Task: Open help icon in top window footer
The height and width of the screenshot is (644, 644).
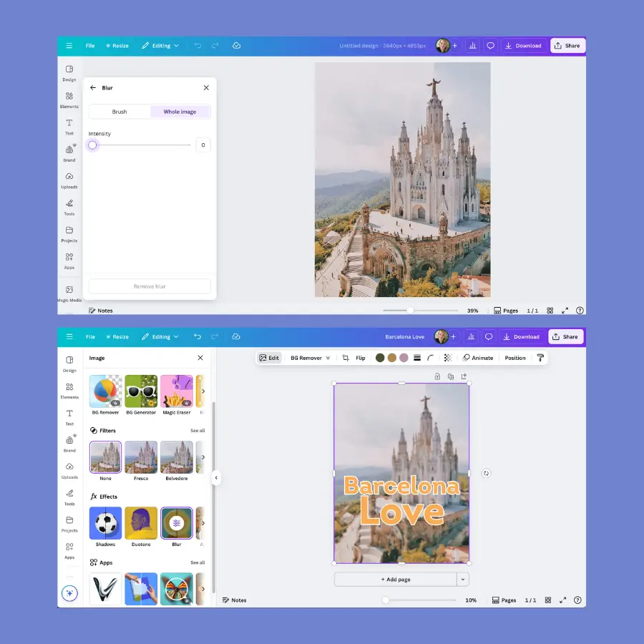Action: pos(580,311)
